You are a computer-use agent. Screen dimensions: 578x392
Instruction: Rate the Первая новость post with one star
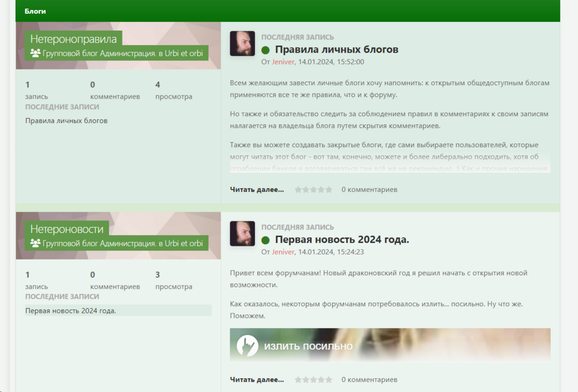tap(298, 379)
